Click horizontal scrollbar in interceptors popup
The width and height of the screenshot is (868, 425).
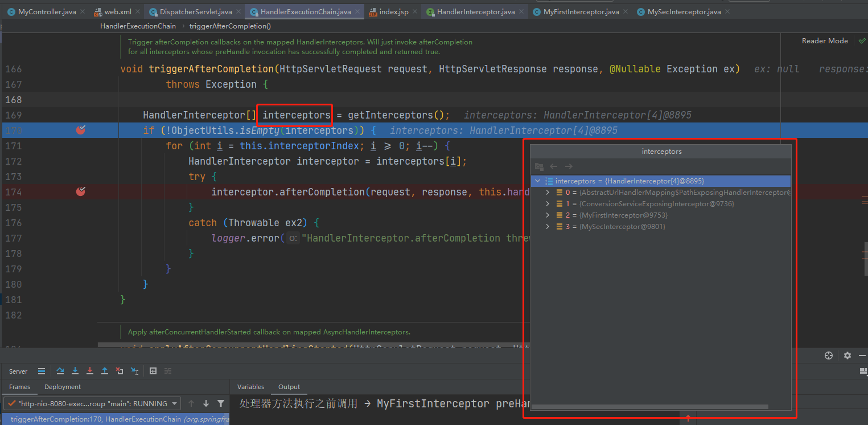[x=649, y=407]
